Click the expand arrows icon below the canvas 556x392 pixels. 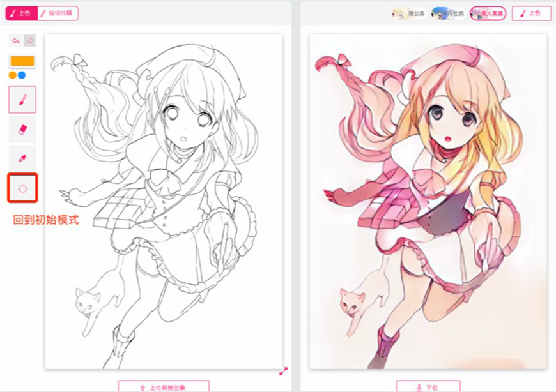tap(283, 371)
